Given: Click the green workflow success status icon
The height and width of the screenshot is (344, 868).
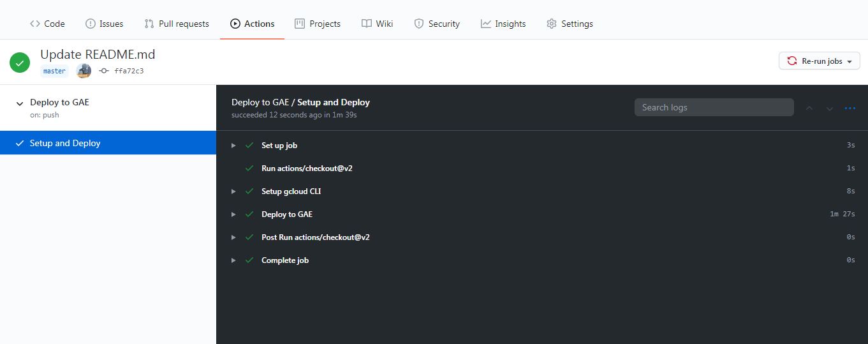Looking at the screenshot, I should tap(20, 63).
